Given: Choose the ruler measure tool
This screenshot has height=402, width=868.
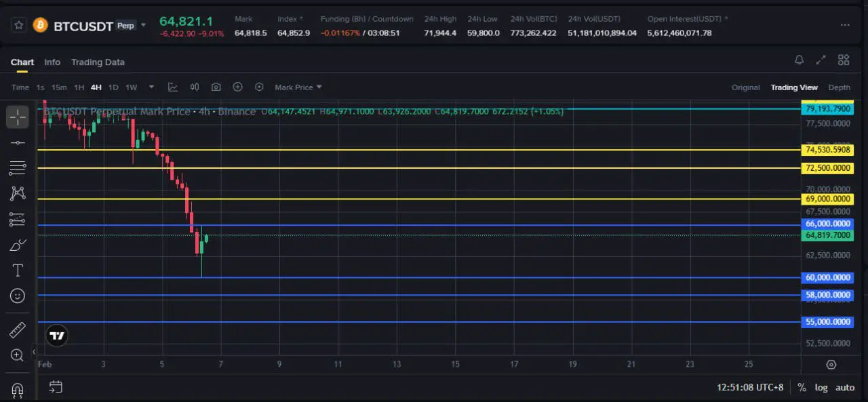Looking at the screenshot, I should (x=18, y=330).
